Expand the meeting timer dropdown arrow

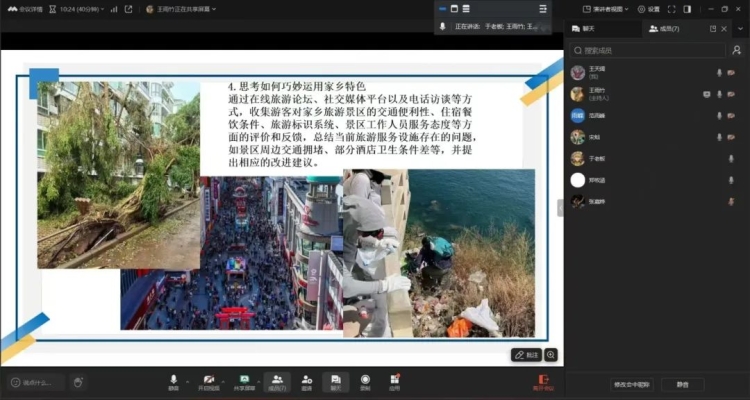pos(102,9)
